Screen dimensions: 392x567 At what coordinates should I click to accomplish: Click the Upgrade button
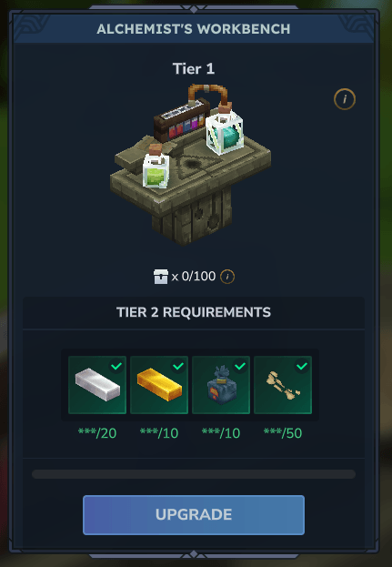[x=194, y=514]
